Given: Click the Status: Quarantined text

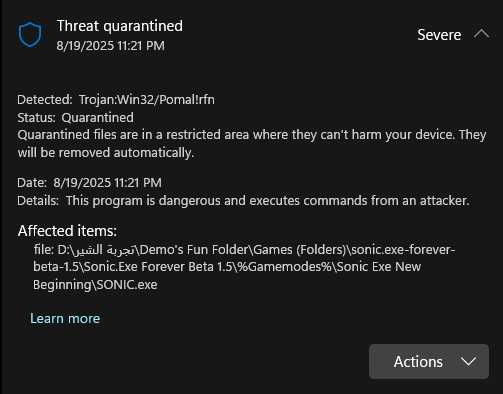Looking at the screenshot, I should coord(76,117).
